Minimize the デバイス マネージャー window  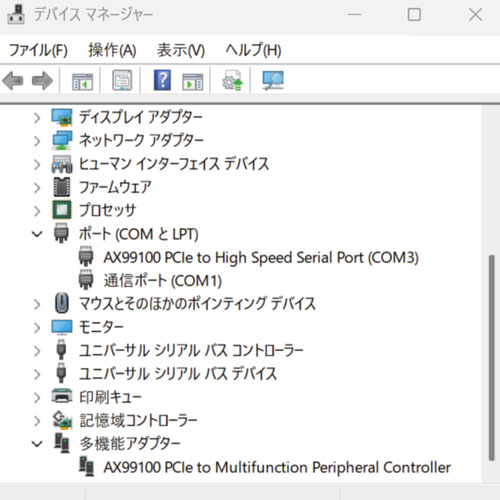(355, 15)
